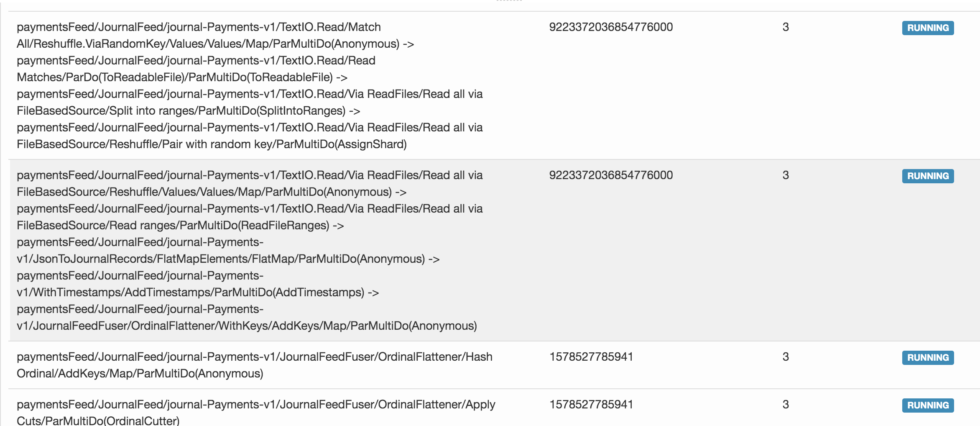The height and width of the screenshot is (426, 980).
Task: Click the watermark value in the ReadFileRanges row
Action: (611, 175)
